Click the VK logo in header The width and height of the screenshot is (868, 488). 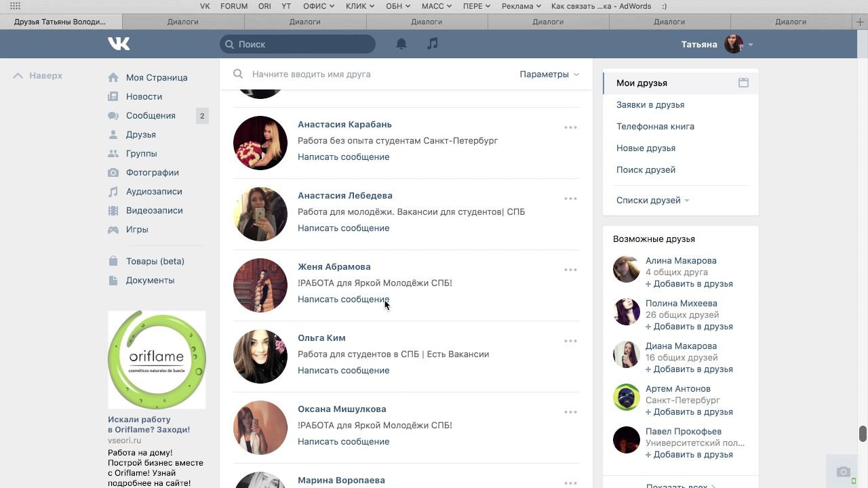click(x=119, y=44)
